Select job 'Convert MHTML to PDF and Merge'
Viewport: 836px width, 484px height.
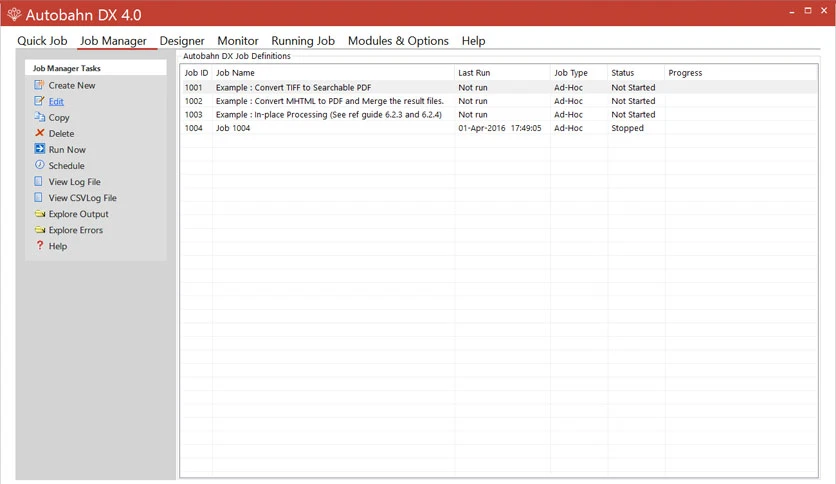329,101
